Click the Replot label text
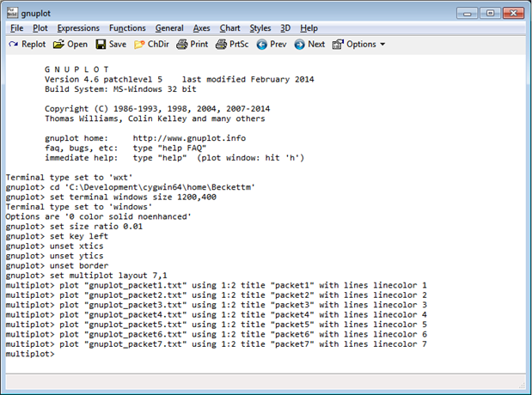The height and width of the screenshot is (395, 532). (x=34, y=44)
